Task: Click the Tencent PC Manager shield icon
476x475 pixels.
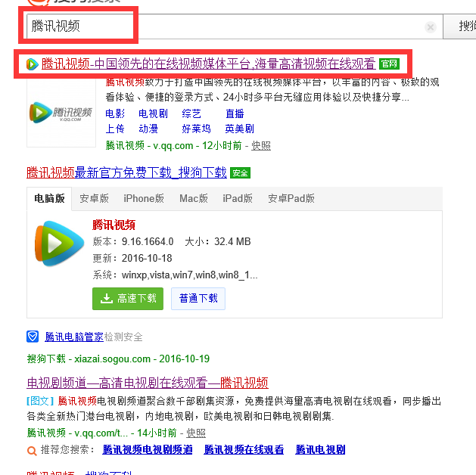Action: click(33, 337)
